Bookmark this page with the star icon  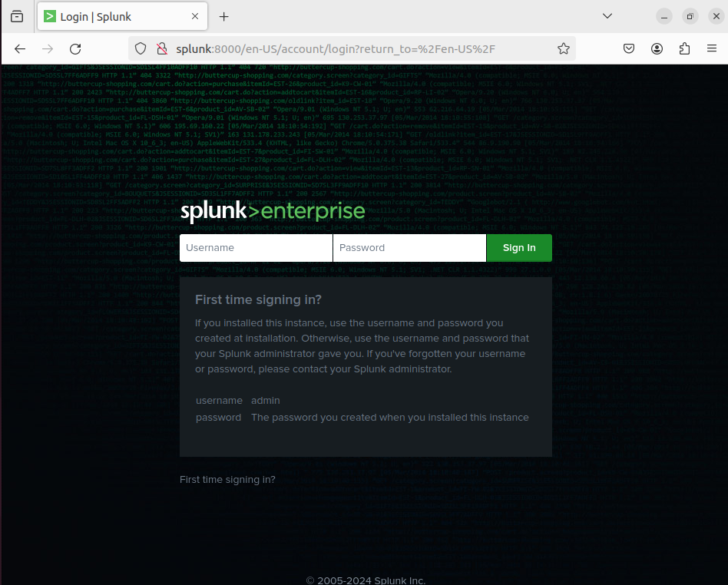click(x=564, y=48)
